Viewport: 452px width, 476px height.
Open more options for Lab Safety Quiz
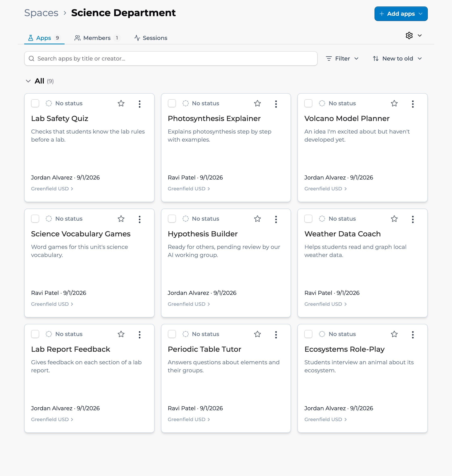139,104
